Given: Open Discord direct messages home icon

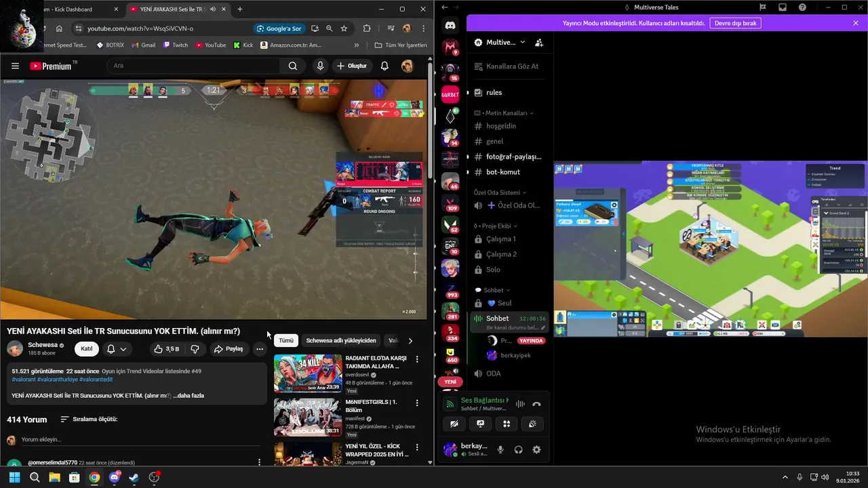Looking at the screenshot, I should [x=450, y=25].
